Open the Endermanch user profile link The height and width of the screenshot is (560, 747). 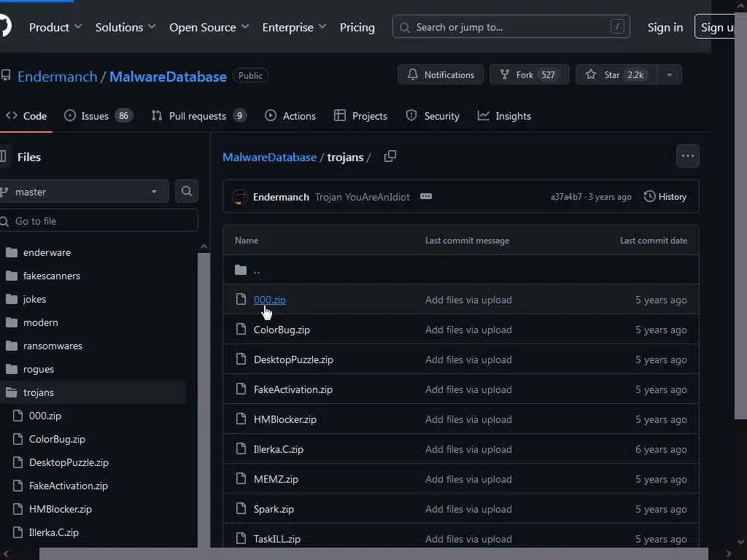pos(57,76)
